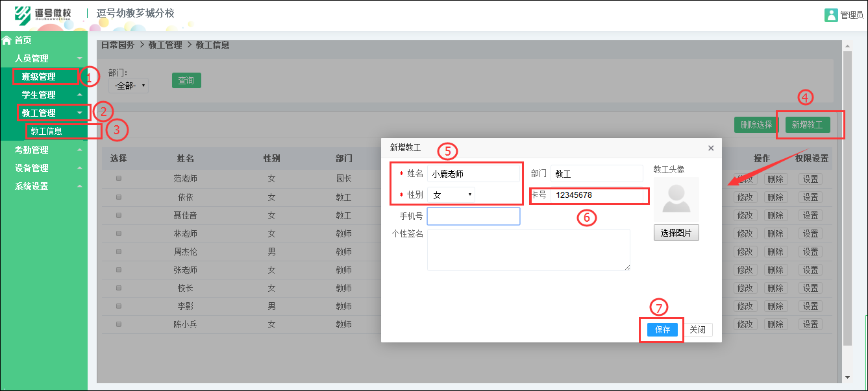Select the checkbox for 陈小兵

pos(119,324)
